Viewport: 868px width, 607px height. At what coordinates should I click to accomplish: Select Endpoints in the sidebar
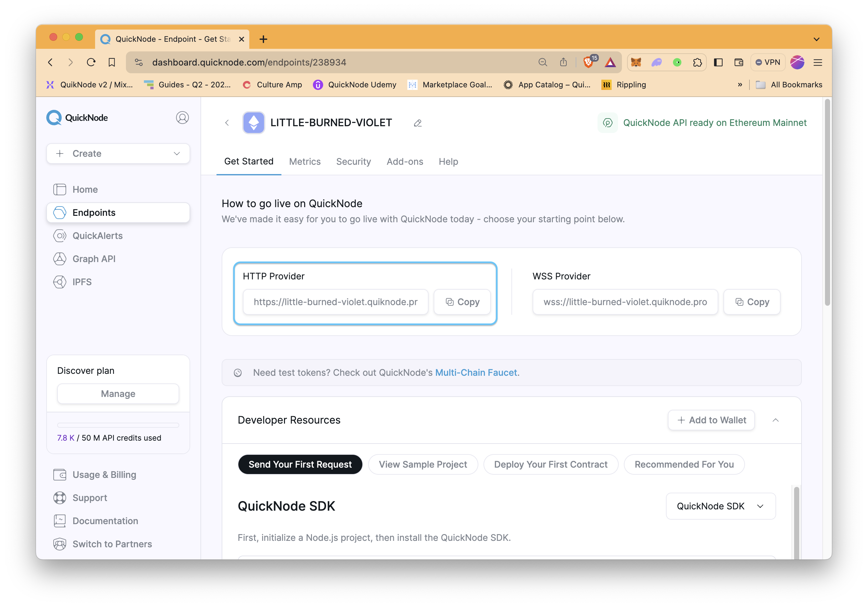click(x=118, y=212)
